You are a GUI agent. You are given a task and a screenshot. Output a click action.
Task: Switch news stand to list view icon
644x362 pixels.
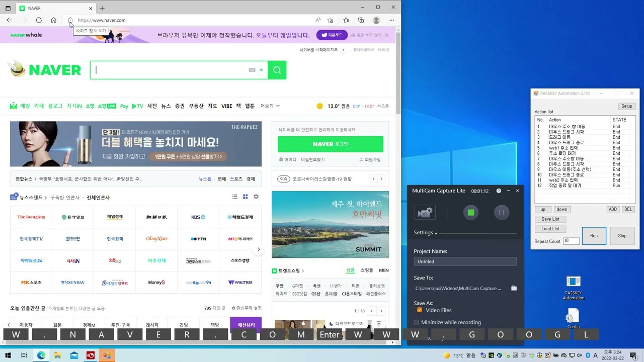coord(234,197)
